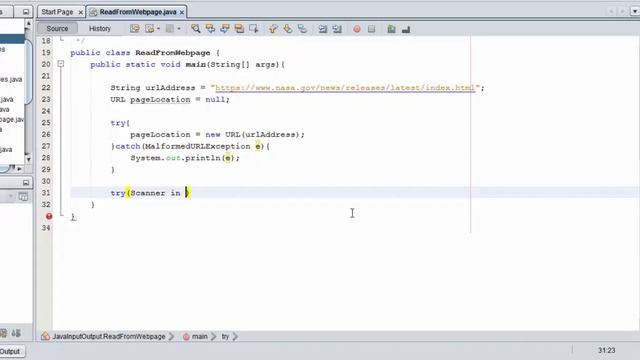This screenshot has width=640, height=360.
Task: Click the 'System.out.println(e);' line
Action: point(185,158)
